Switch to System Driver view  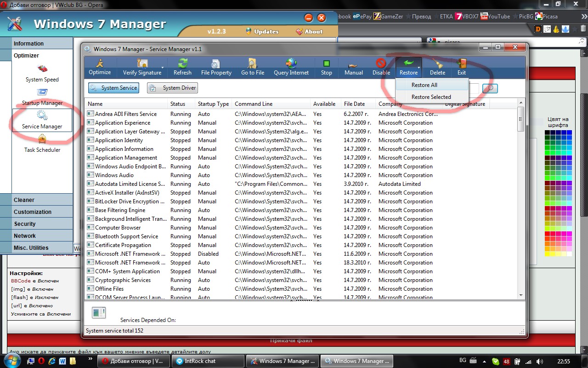(172, 88)
